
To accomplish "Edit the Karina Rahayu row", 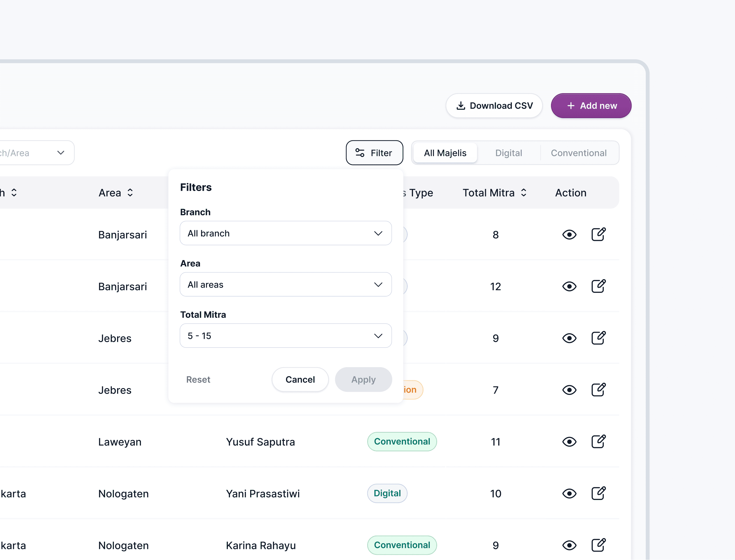I will [598, 545].
